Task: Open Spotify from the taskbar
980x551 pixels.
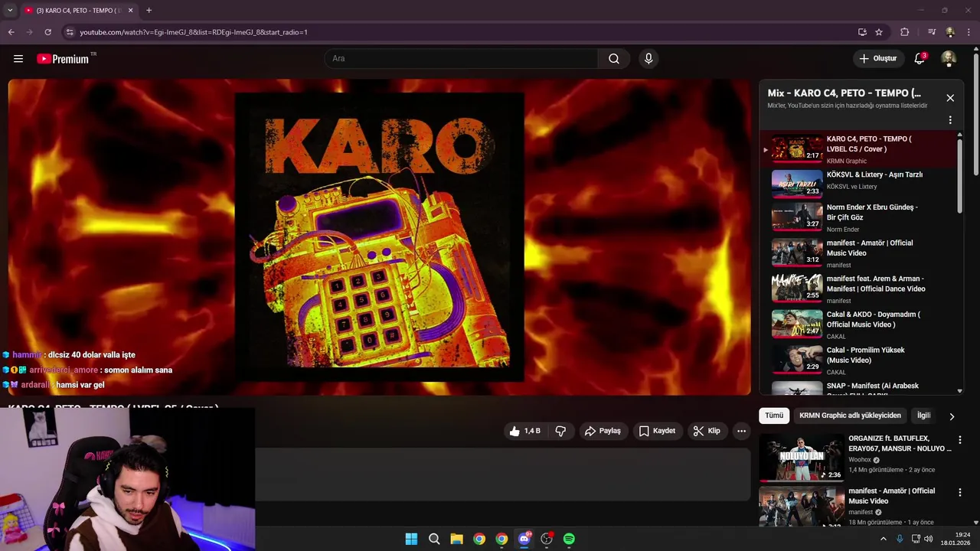Action: (x=569, y=539)
